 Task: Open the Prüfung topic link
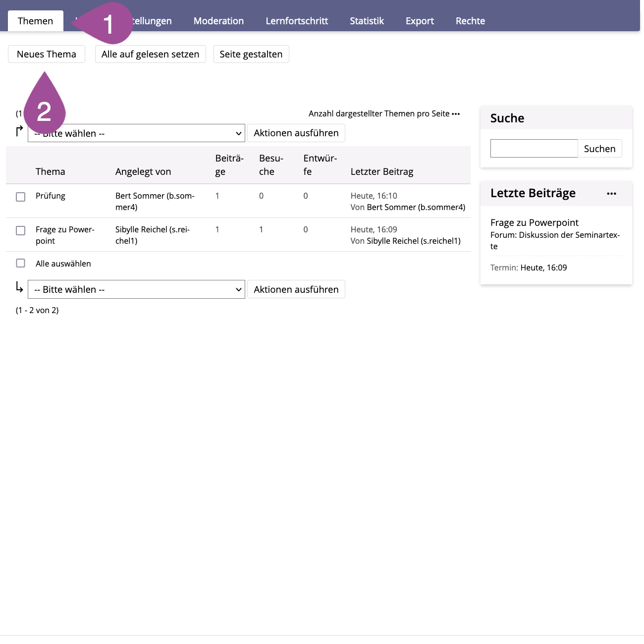click(x=51, y=196)
